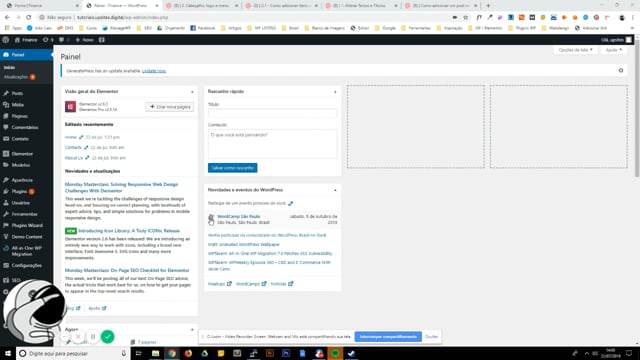Image resolution: width=640 pixels, height=360 pixels.
Task: Open the Notícias external link
Action: 282,284
